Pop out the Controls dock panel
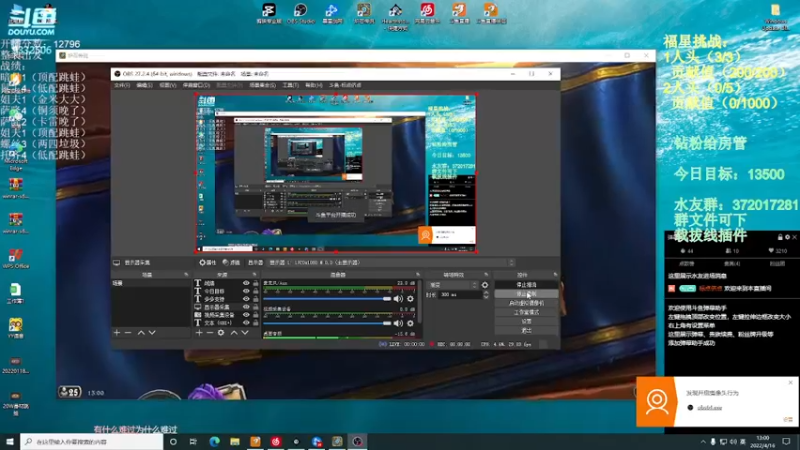This screenshot has height=450, width=800. [555, 274]
